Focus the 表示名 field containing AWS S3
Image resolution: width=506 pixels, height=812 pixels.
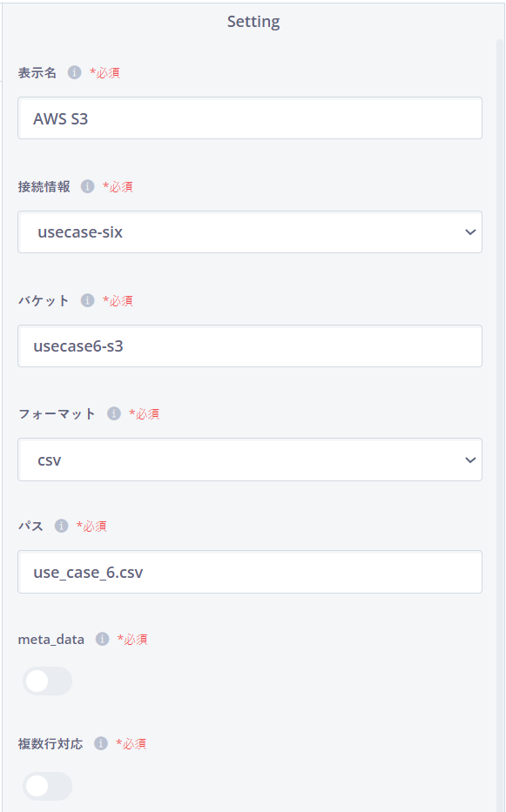click(x=250, y=118)
